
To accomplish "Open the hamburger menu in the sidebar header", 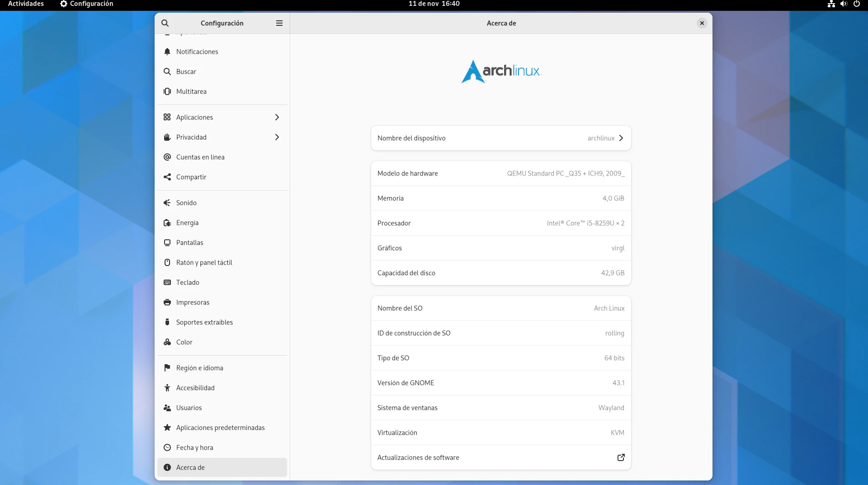I will click(279, 23).
